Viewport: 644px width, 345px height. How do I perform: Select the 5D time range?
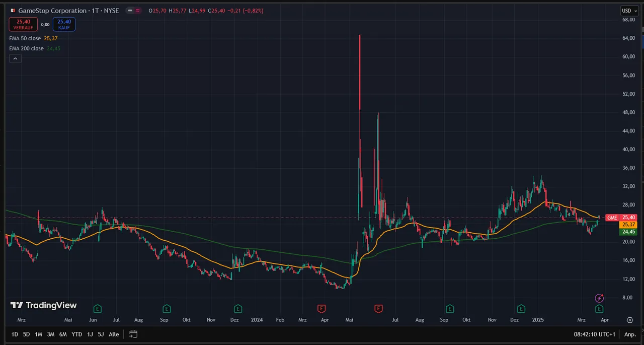point(27,334)
